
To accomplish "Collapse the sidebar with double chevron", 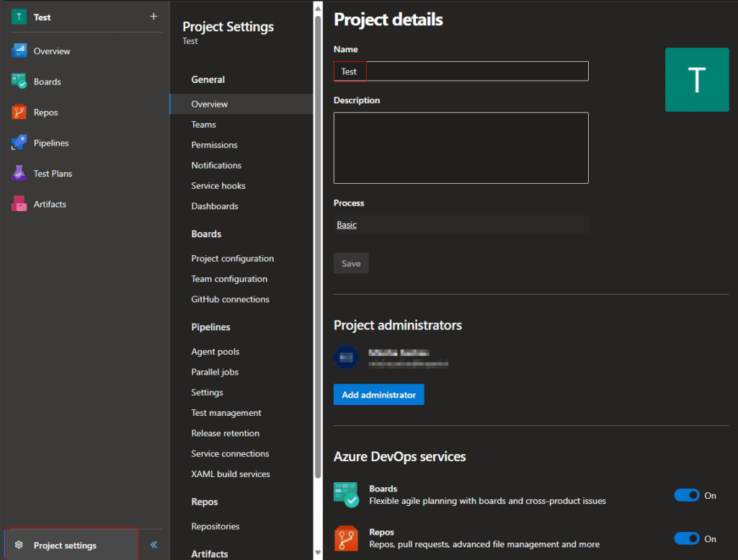I will (154, 545).
